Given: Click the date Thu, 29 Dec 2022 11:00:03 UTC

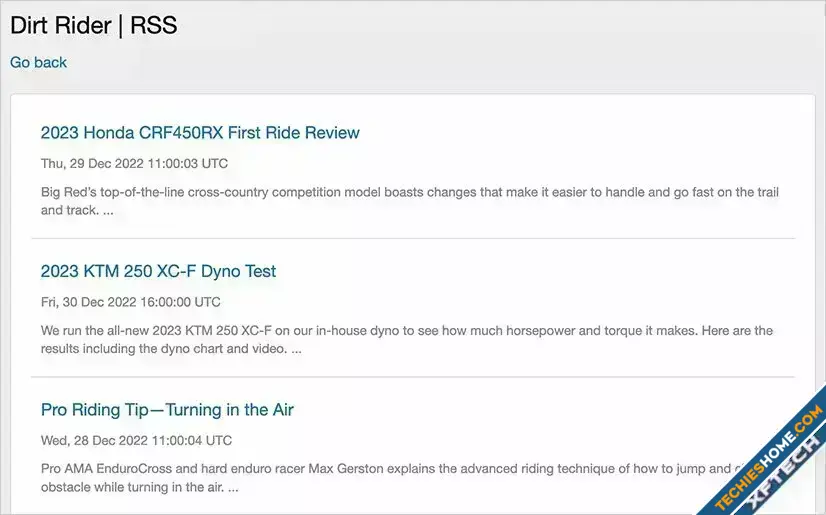Looking at the screenshot, I should coord(134,163).
